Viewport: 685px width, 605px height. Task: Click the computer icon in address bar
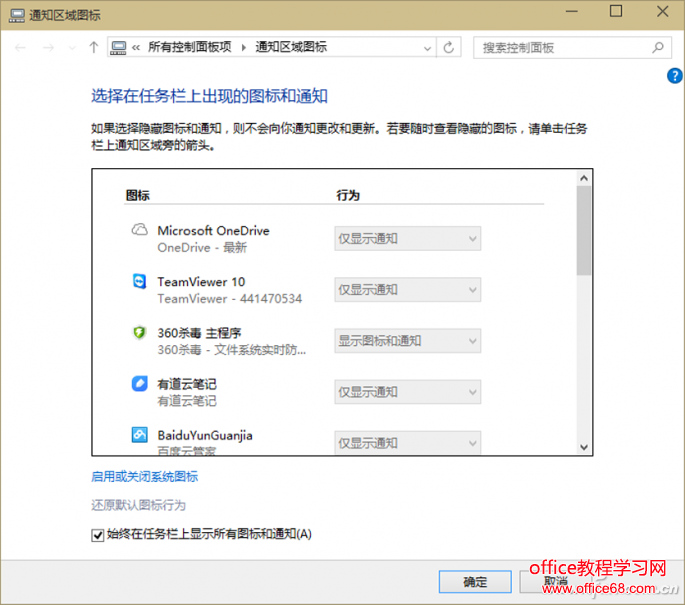point(118,48)
